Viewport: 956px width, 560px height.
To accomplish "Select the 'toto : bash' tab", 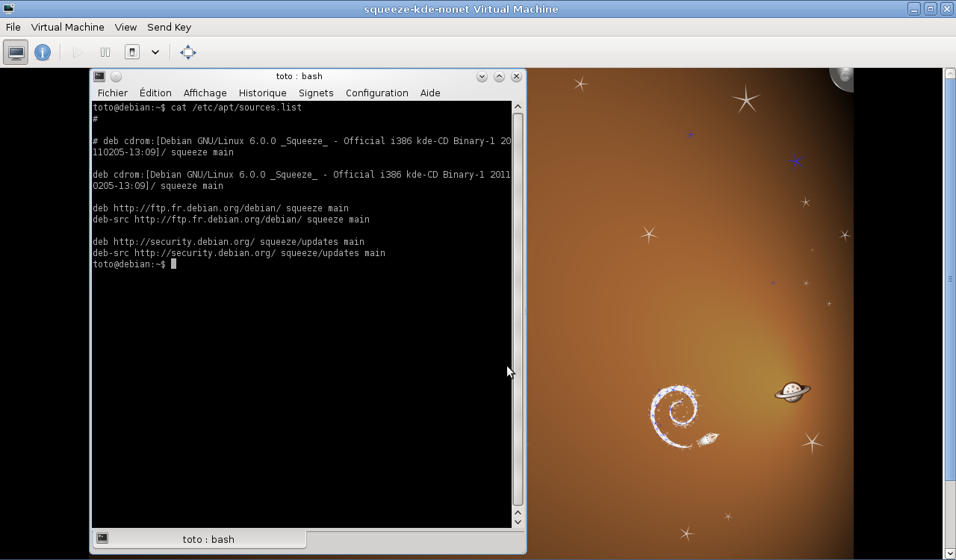I will point(199,538).
